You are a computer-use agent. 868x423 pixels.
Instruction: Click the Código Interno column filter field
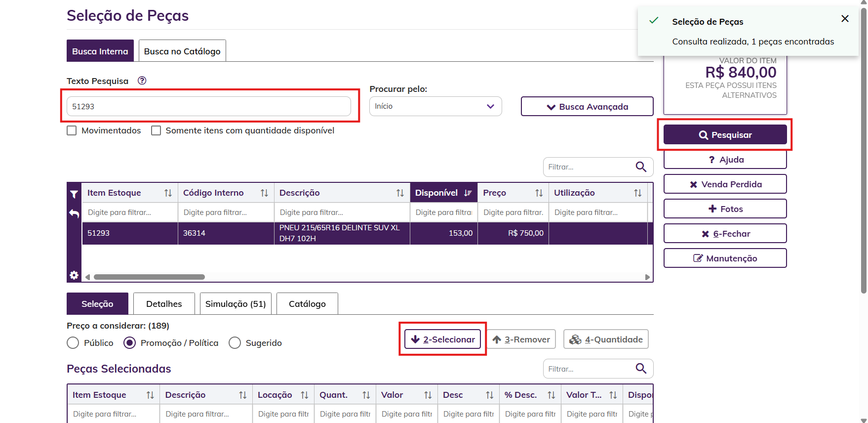(x=226, y=212)
